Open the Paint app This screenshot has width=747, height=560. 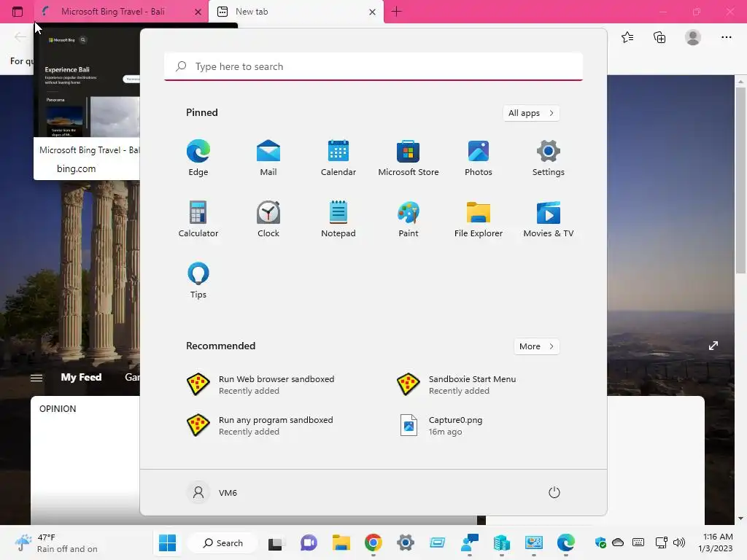[x=409, y=219]
